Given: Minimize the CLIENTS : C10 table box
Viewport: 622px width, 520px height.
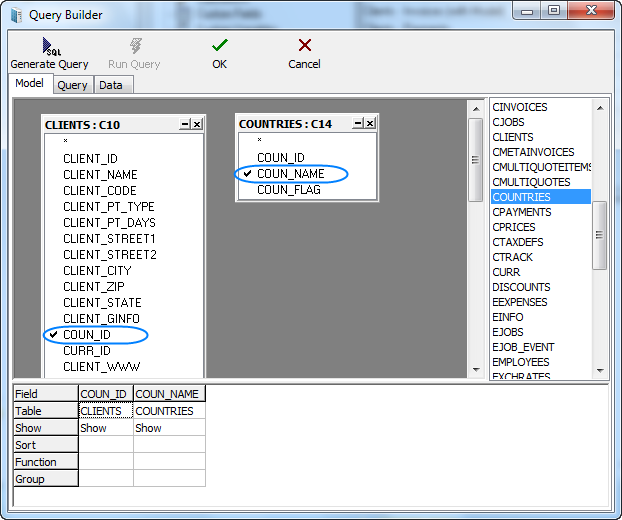Looking at the screenshot, I should (185, 124).
